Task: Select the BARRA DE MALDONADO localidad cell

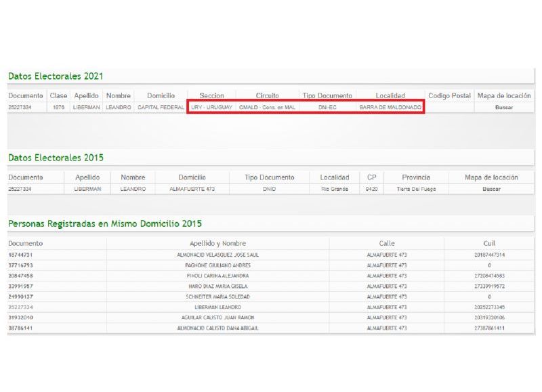Action: 392,106
